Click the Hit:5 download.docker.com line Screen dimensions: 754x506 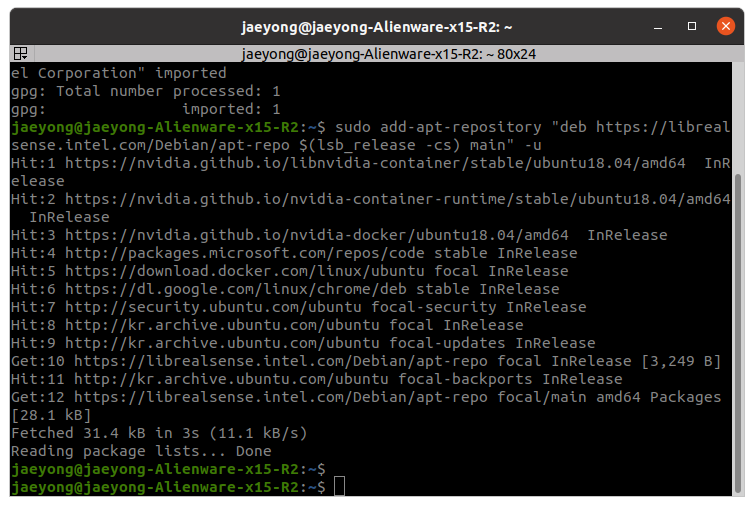289,271
